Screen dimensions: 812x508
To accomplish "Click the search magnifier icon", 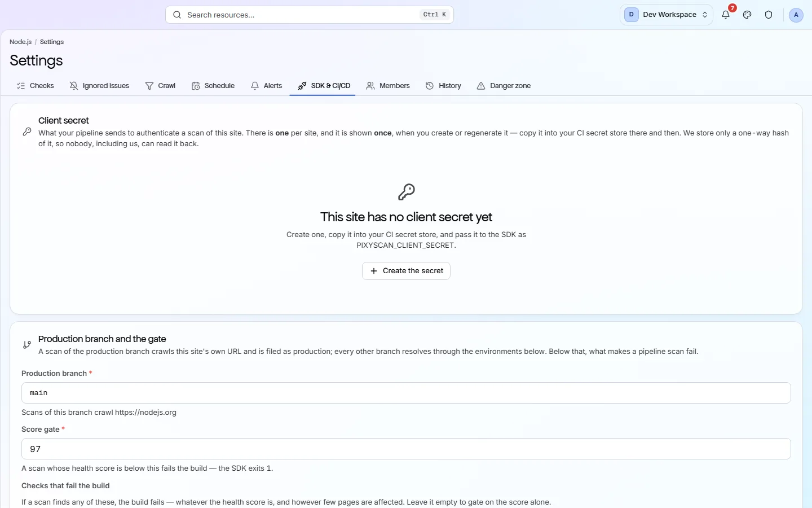I will pos(177,15).
